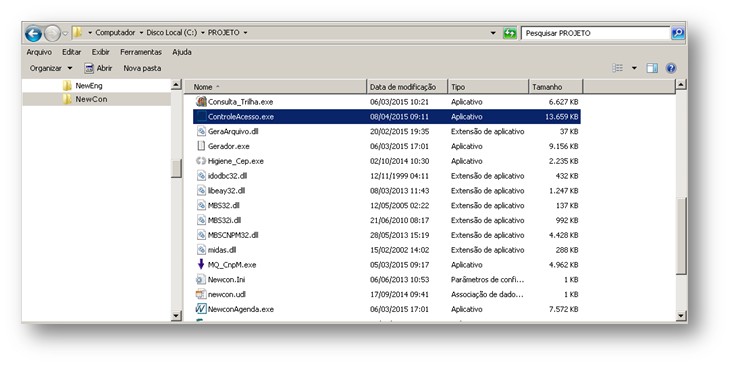The image size is (730, 366).
Task: Click ControleAcesso.exe file icon
Action: [x=201, y=116]
